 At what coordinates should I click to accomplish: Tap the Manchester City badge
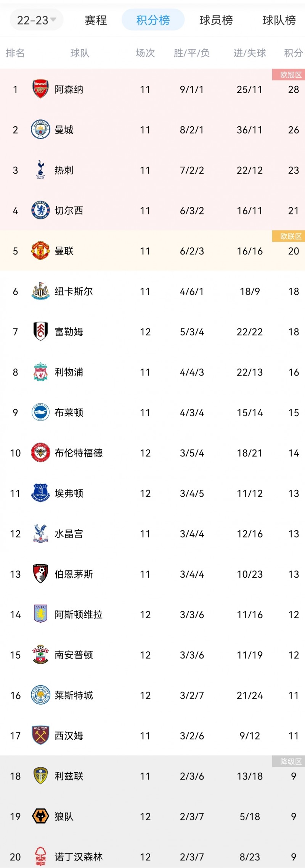(40, 130)
